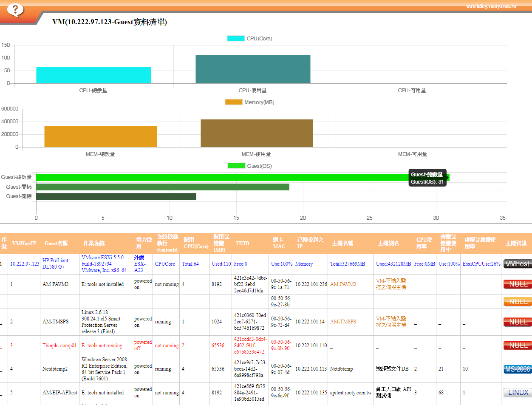Image resolution: width=532 pixels, height=405 pixels.
Task: Click the watchdog.rooty.com.tw header text
Action: (x=491, y=6)
